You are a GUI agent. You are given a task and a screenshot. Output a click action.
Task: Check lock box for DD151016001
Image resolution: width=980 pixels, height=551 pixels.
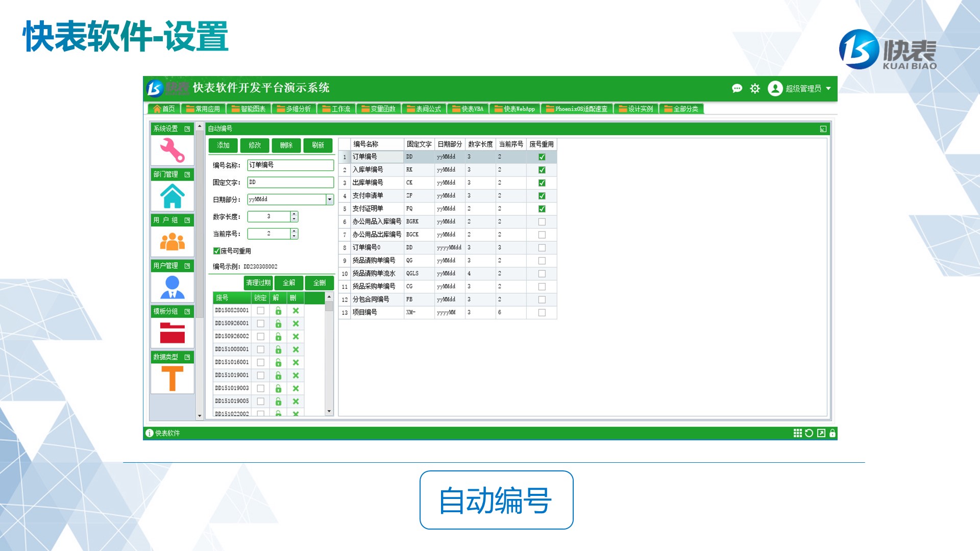pos(261,363)
